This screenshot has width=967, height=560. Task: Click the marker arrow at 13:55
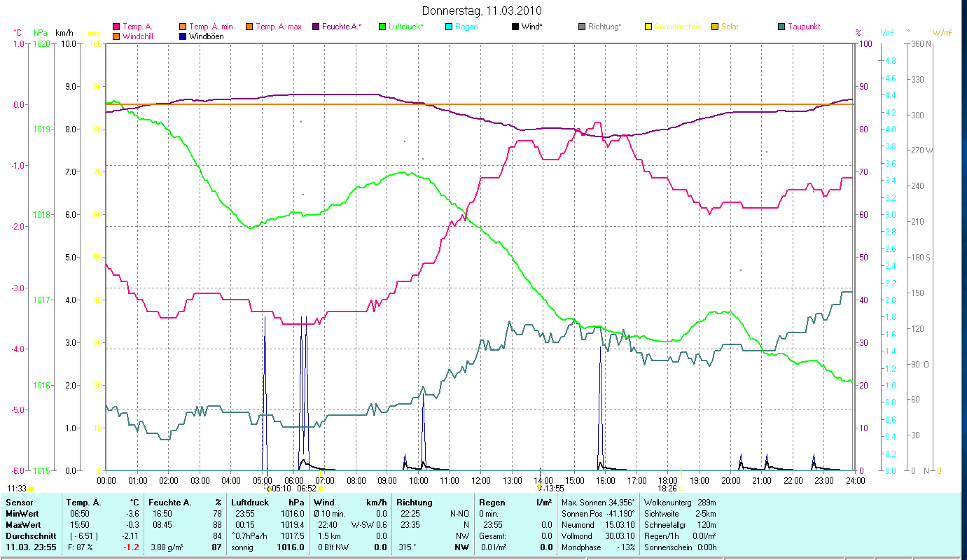pos(539,488)
